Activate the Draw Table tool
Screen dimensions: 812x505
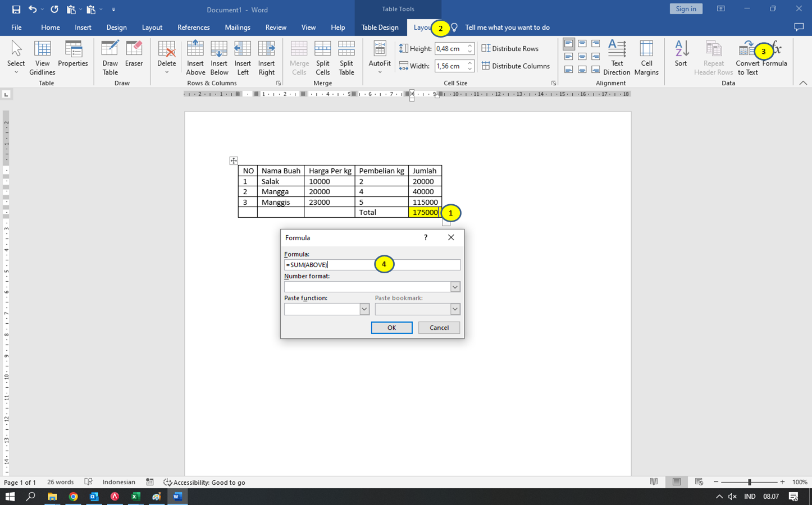(110, 58)
